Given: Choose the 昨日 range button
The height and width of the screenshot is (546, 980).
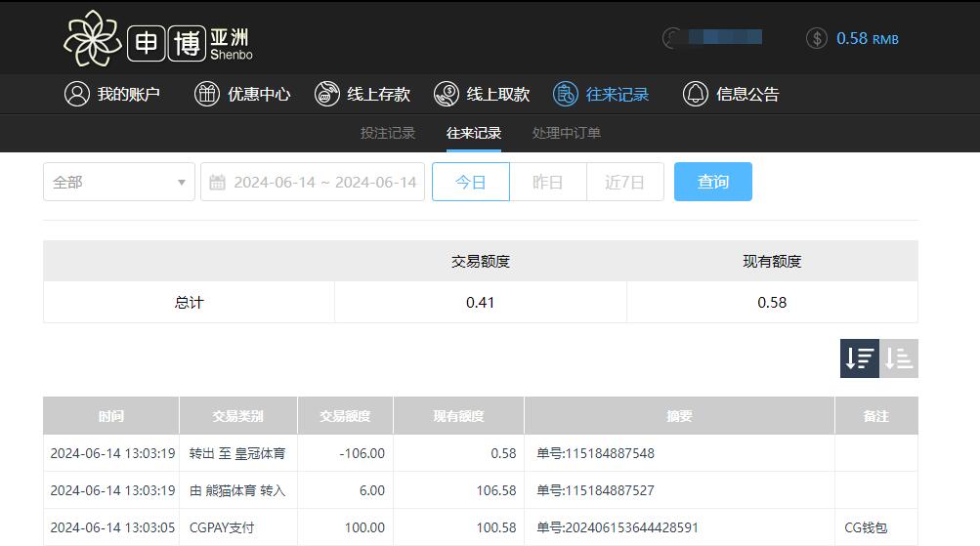Looking at the screenshot, I should pos(548,183).
